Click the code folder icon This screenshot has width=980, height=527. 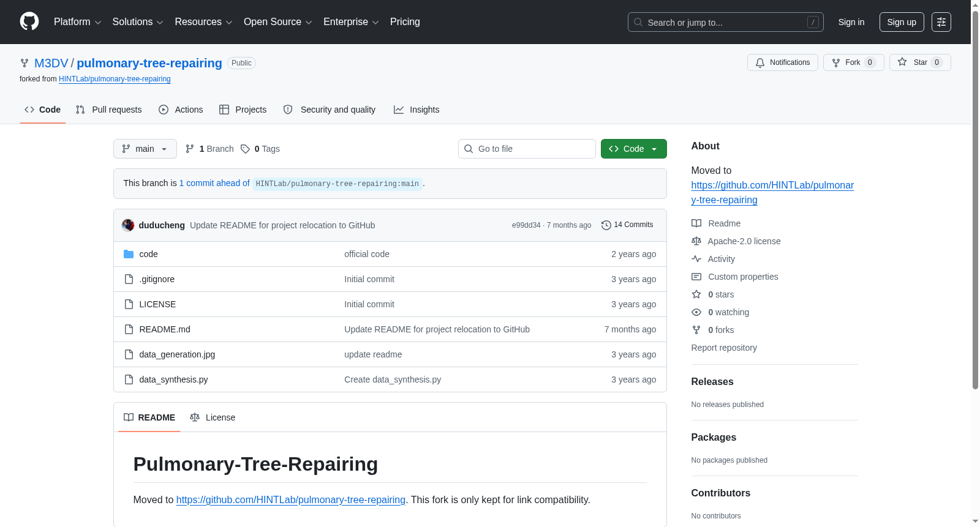click(129, 254)
